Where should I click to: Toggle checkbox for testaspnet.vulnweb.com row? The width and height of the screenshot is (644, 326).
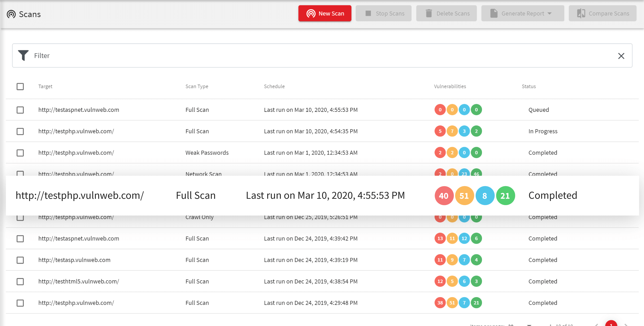(20, 110)
